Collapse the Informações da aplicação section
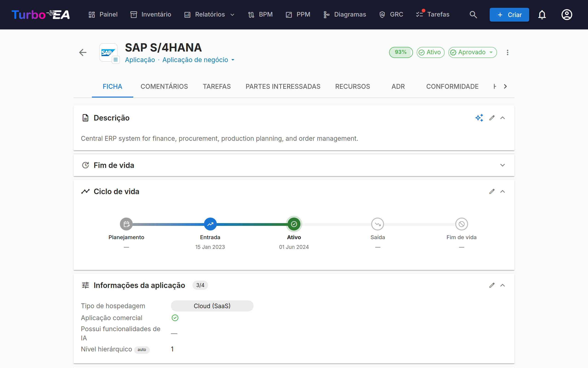The height and width of the screenshot is (368, 588). 503,285
